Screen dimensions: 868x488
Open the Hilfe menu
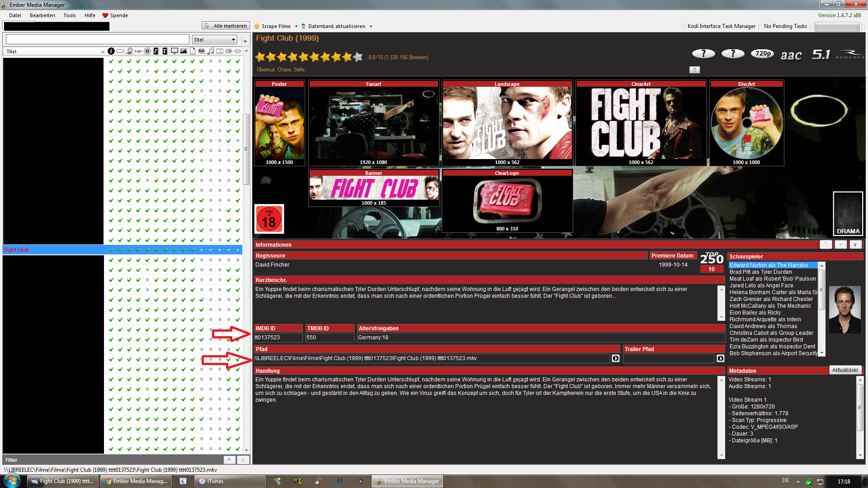90,15
